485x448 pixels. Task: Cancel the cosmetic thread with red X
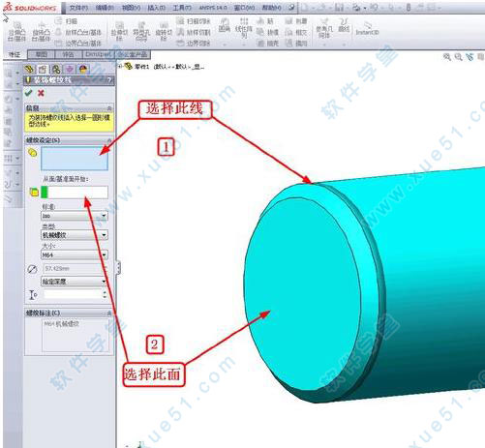(41, 93)
